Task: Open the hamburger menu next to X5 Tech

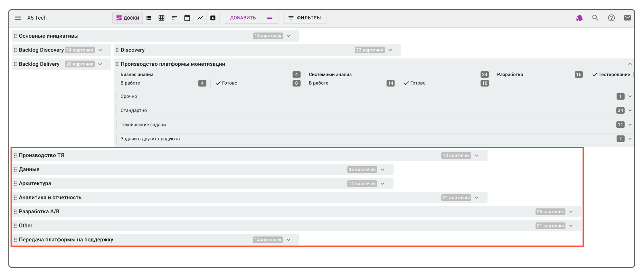Action: click(x=18, y=18)
